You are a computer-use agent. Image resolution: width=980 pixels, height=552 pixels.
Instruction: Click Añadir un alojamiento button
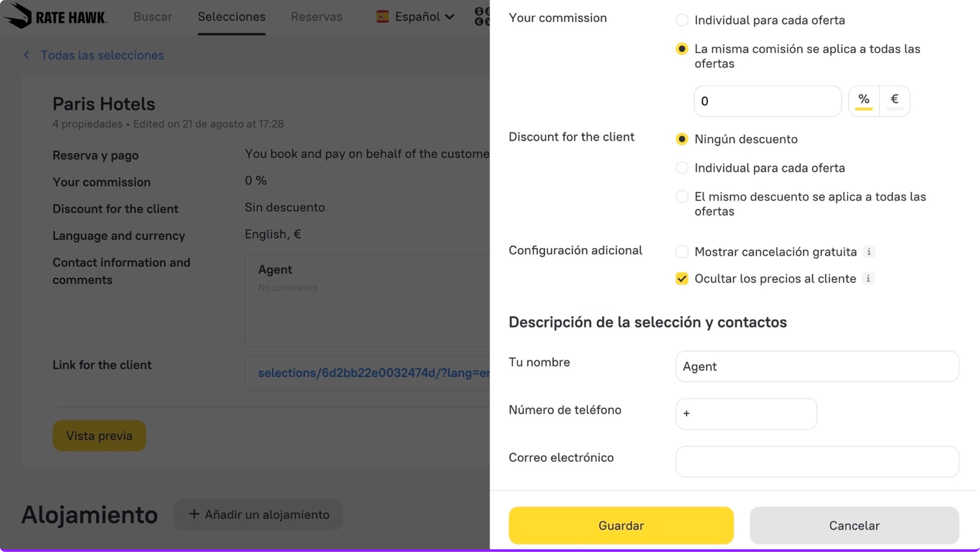259,514
